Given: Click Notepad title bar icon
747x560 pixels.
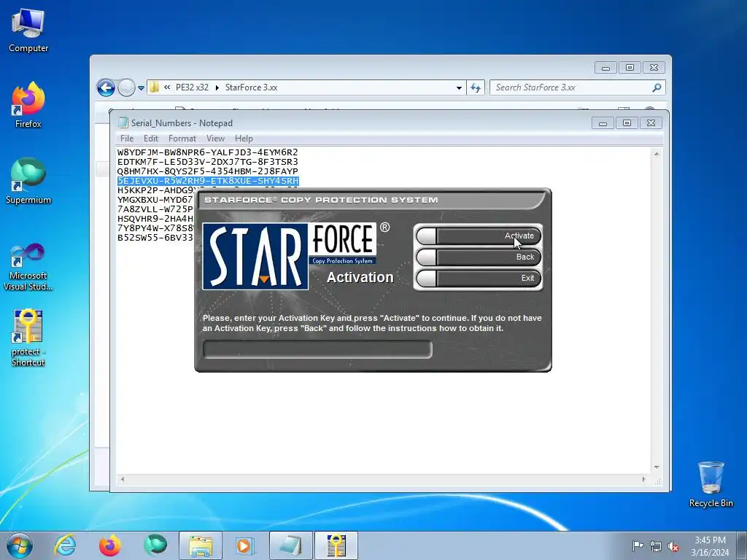Looking at the screenshot, I should (x=123, y=122).
